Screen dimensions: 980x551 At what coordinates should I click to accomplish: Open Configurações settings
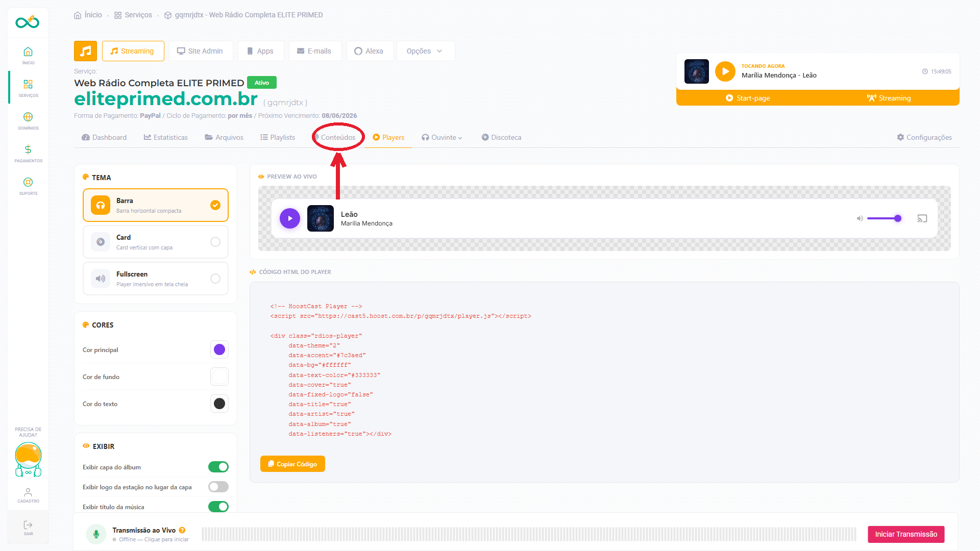924,137
